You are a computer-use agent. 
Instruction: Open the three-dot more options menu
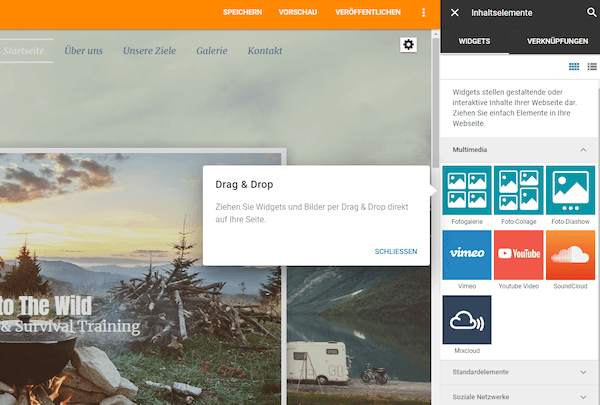[x=423, y=12]
